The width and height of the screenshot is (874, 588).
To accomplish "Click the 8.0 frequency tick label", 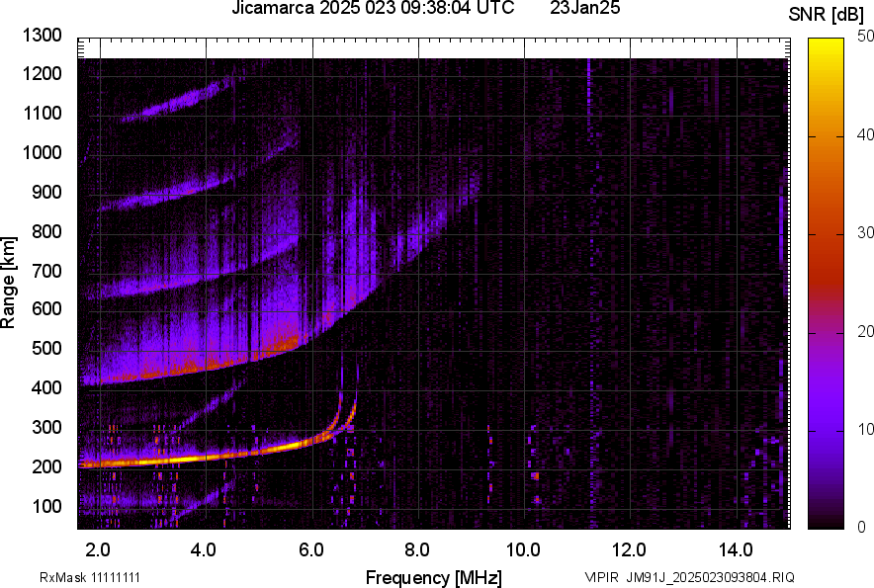I will click(417, 548).
